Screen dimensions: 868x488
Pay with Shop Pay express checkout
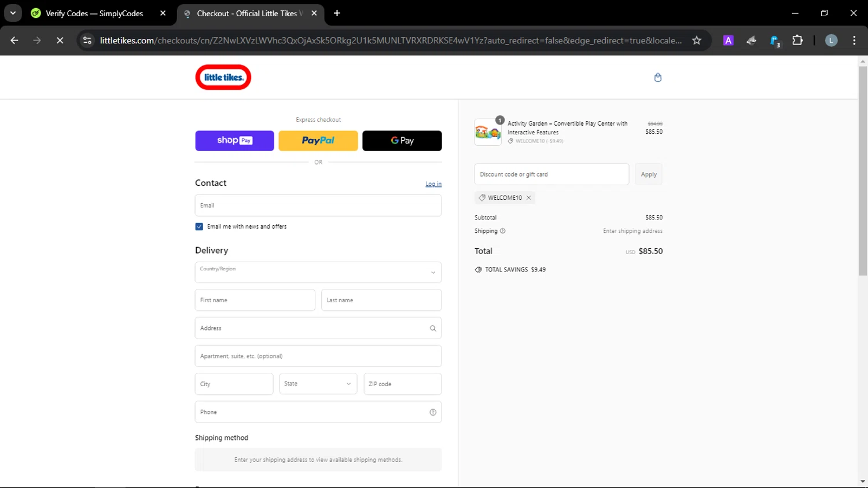[234, 141]
